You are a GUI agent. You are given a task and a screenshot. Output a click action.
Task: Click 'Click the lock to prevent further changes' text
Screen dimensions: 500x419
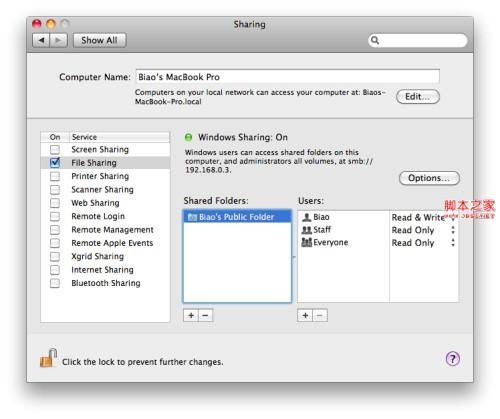tap(143, 362)
